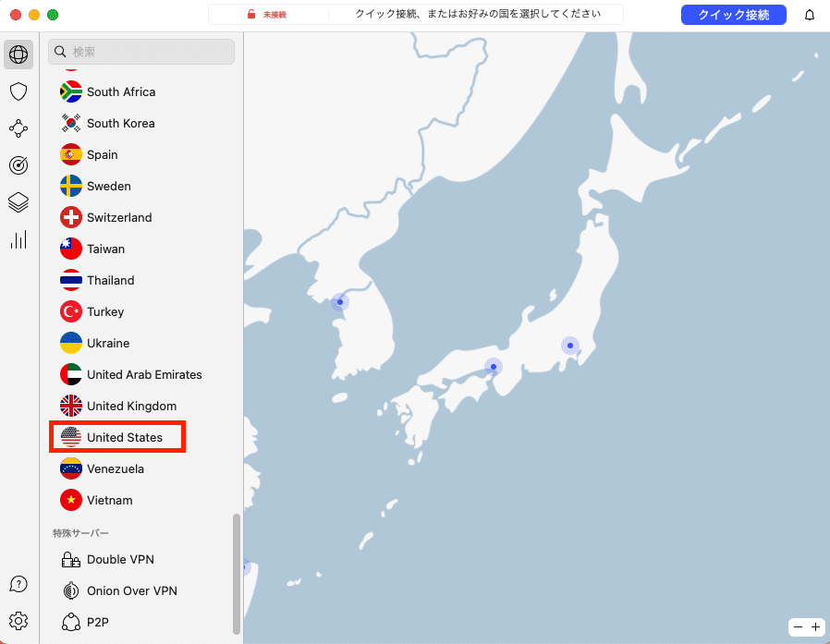
Task: Select Onion Over VPN label
Action: click(x=132, y=590)
